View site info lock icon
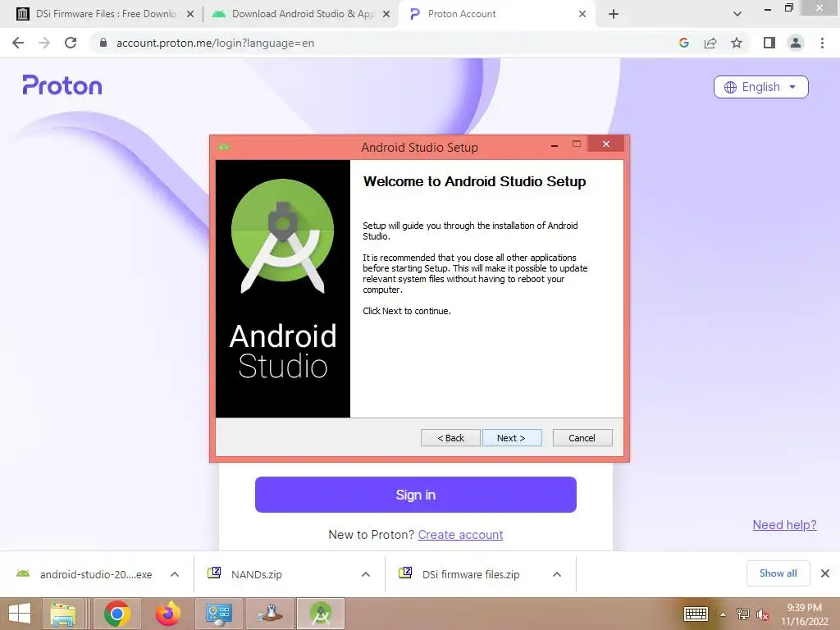Viewport: 840px width, 630px height. coord(103,43)
